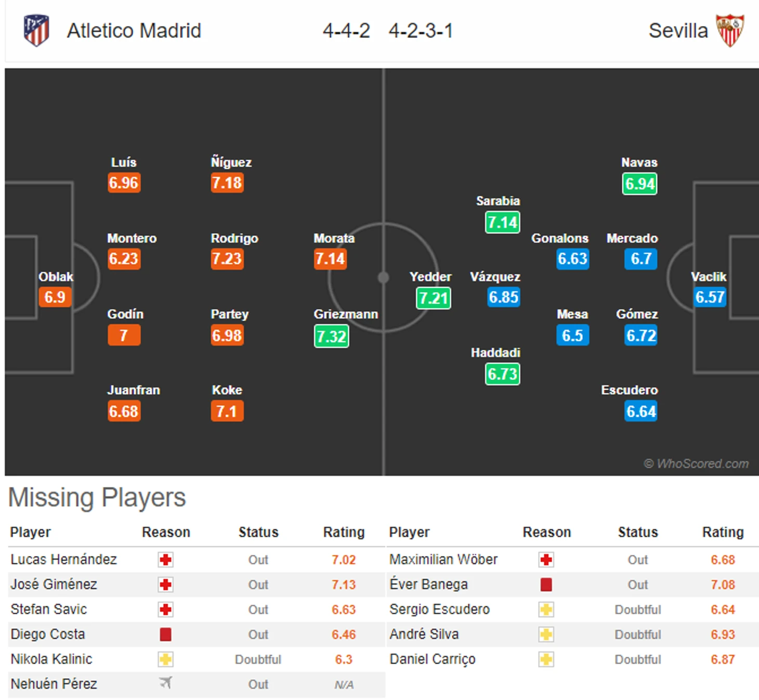Viewport: 759px width, 700px height.
Task: Click Nikola Kalinic's yellow doubtful injury icon
Action: pyautogui.click(x=166, y=659)
